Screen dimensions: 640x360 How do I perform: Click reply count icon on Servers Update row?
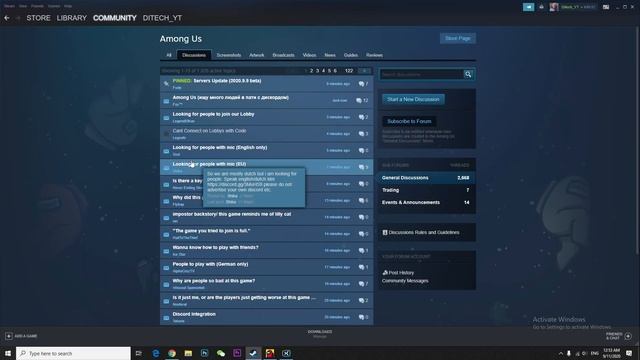pyautogui.click(x=361, y=84)
